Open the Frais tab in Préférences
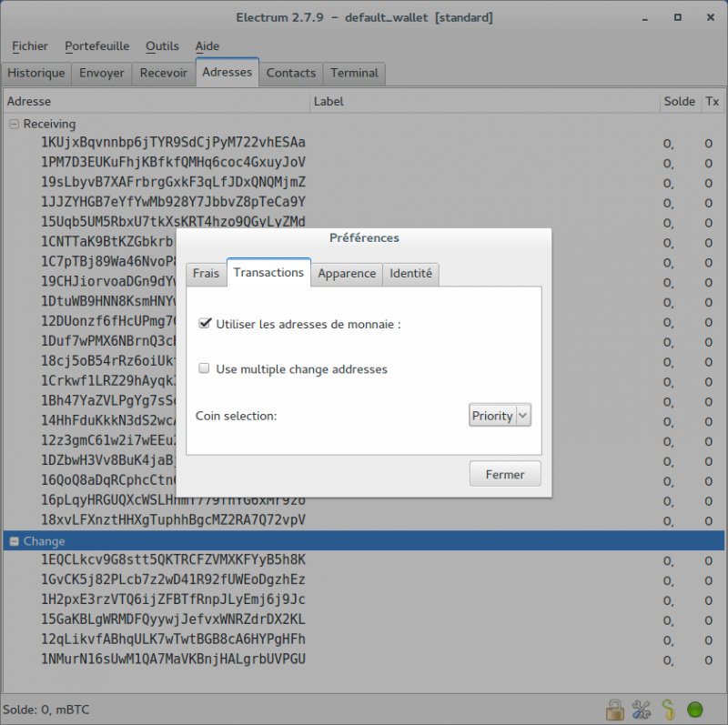728x725 pixels. (x=206, y=274)
